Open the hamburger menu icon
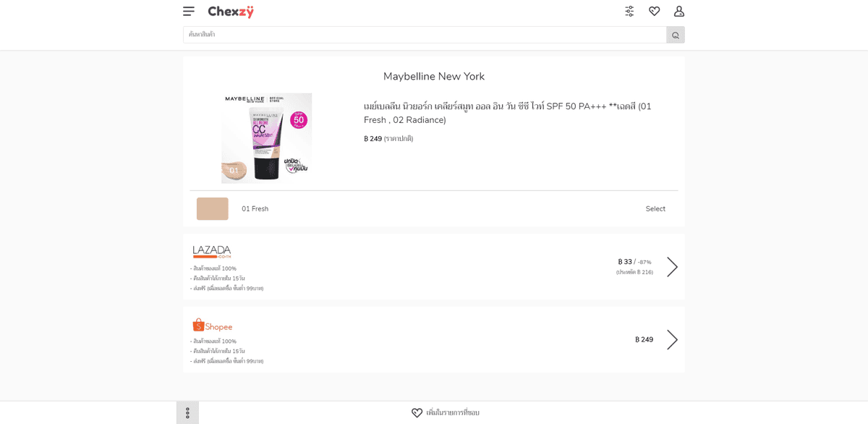The image size is (868, 424). click(189, 11)
